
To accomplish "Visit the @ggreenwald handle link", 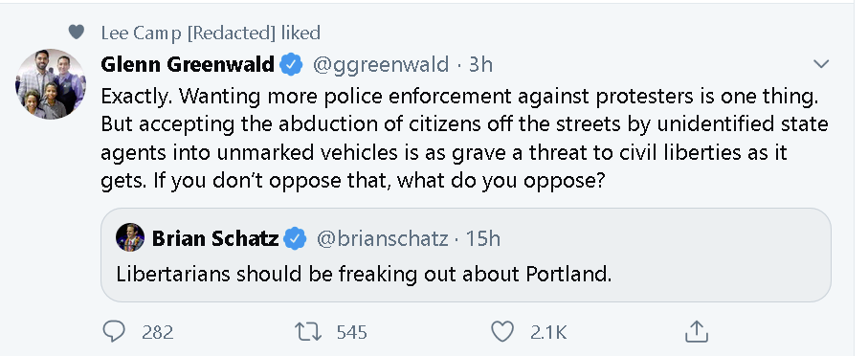I will (381, 65).
